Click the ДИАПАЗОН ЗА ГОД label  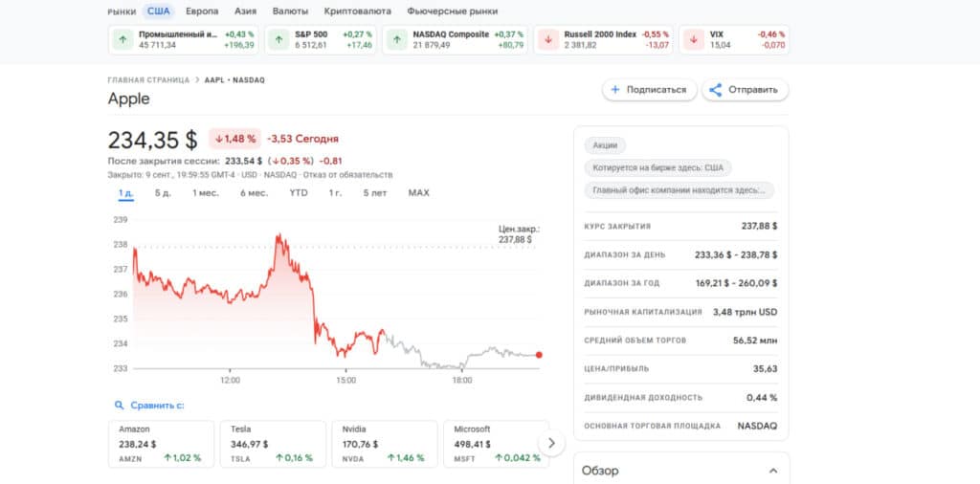tap(622, 283)
